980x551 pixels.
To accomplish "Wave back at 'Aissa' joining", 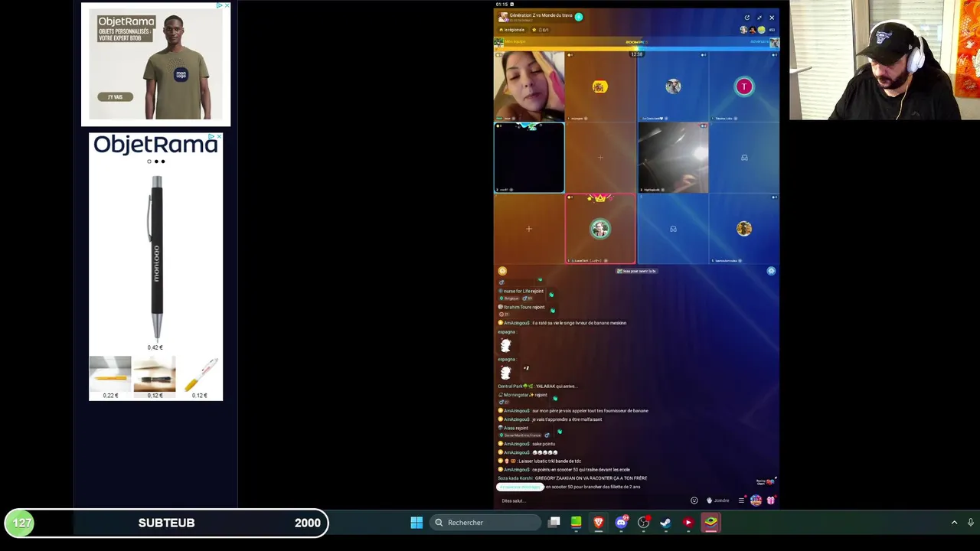I will click(559, 431).
